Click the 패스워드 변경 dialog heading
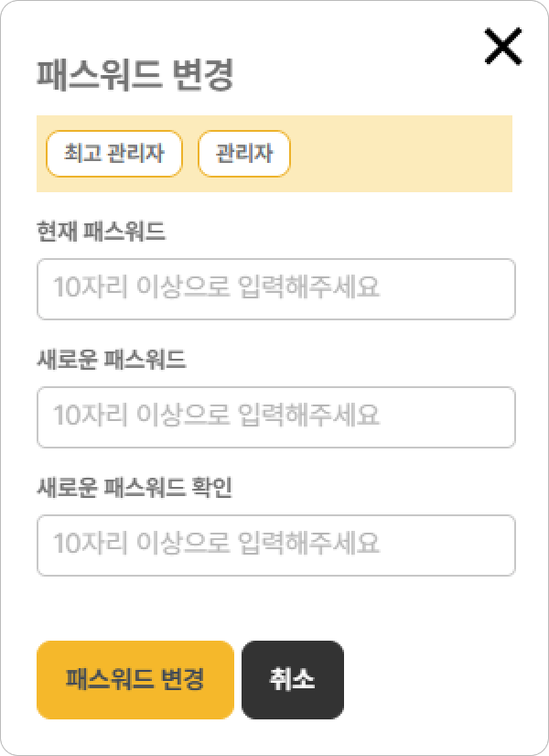This screenshot has height=756, width=549. [x=135, y=75]
